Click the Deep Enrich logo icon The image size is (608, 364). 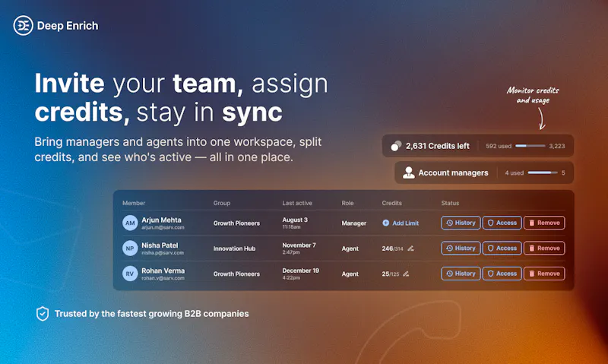[x=23, y=26]
